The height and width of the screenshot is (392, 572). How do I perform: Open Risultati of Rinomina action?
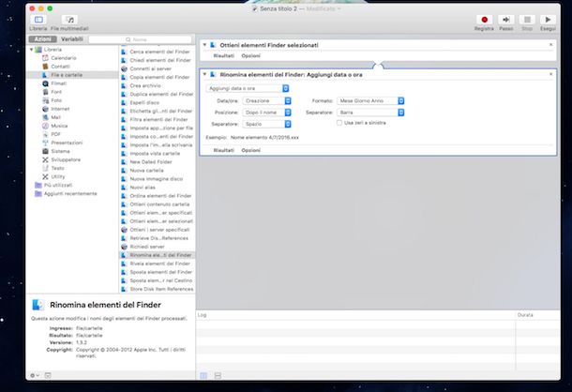pos(223,150)
